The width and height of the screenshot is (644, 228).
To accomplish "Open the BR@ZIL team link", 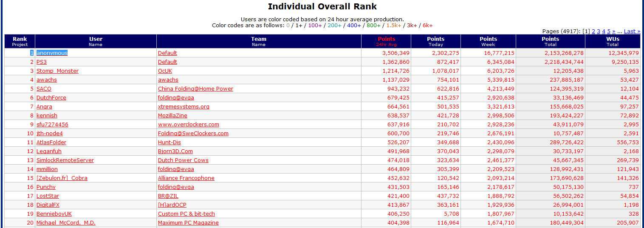I will point(168,196).
